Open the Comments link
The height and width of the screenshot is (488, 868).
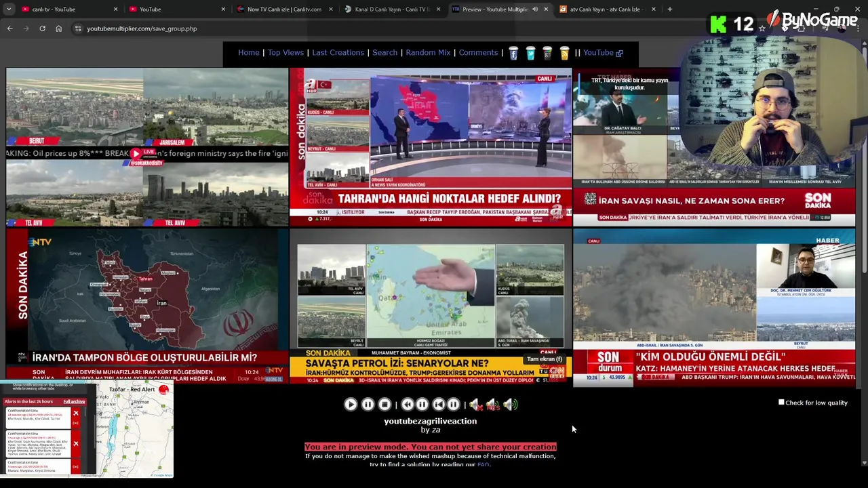coord(478,53)
